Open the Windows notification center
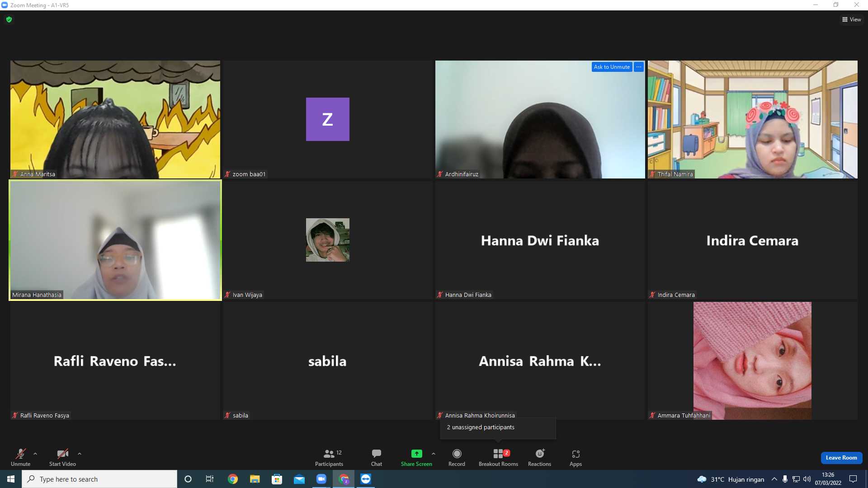868x488 pixels. [853, 479]
